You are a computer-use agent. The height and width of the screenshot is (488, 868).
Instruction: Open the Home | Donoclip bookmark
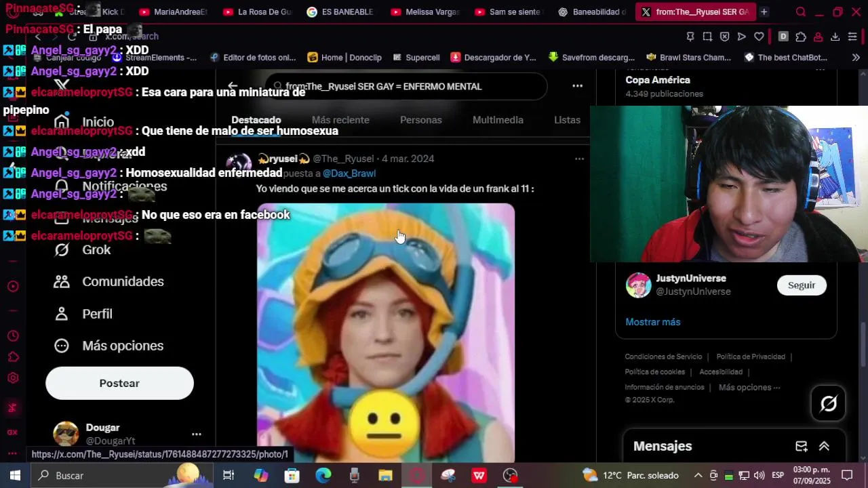coord(344,58)
